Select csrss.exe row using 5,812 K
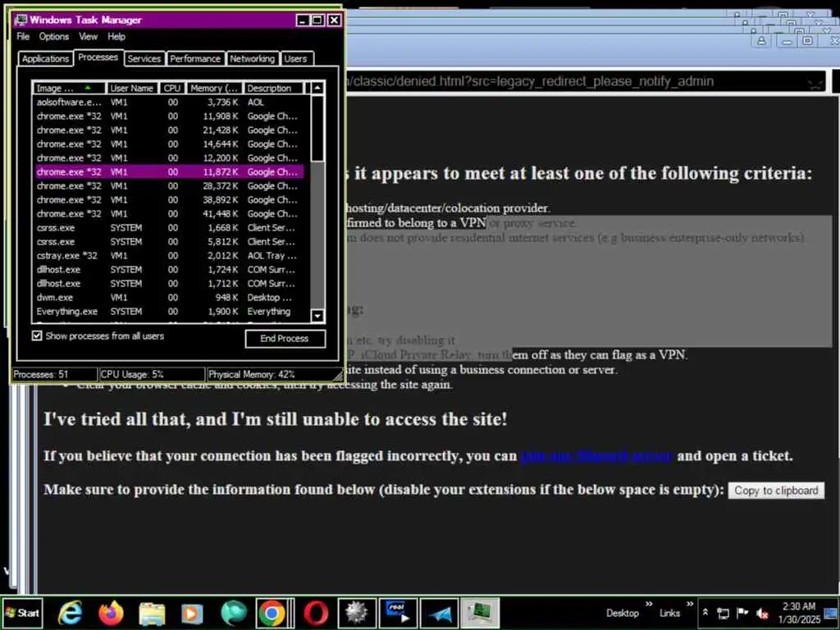Image resolution: width=840 pixels, height=630 pixels. [x=169, y=242]
